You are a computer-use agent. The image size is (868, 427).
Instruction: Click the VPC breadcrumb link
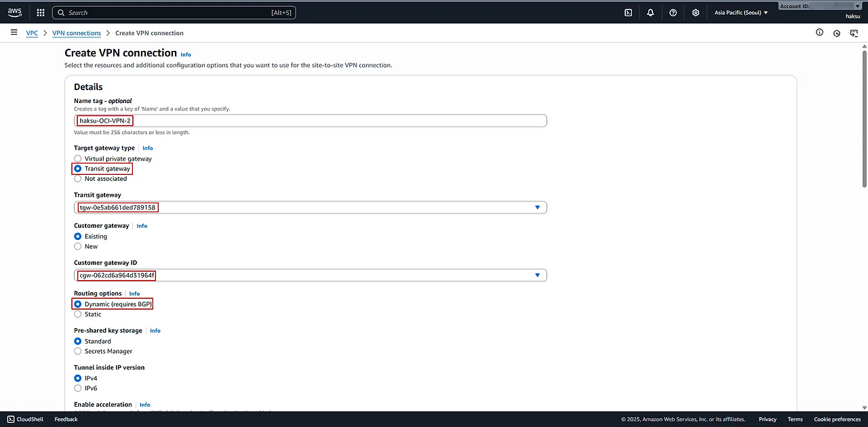point(32,33)
